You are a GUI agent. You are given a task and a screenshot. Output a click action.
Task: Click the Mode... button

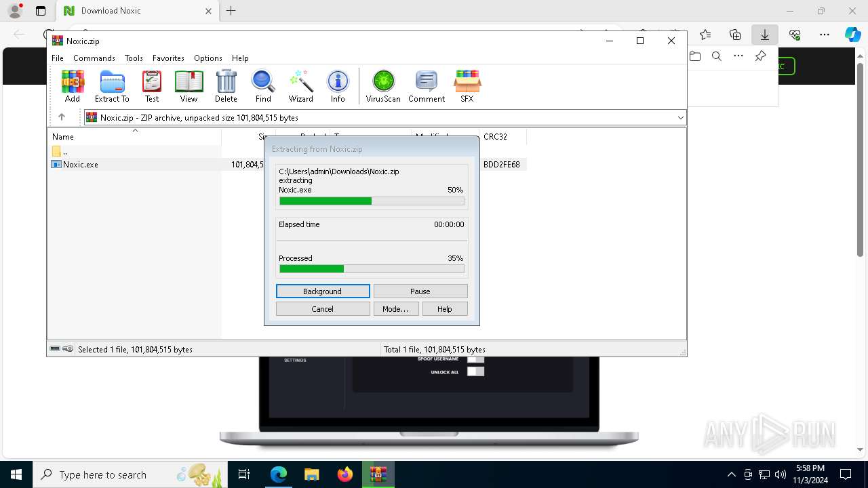tap(395, 309)
